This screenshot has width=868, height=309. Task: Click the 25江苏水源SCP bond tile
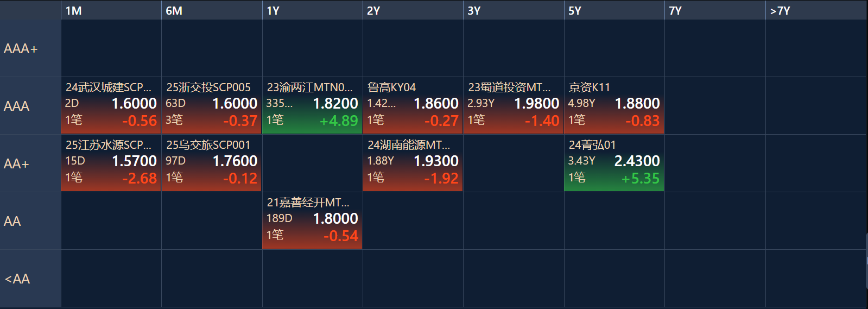111,163
